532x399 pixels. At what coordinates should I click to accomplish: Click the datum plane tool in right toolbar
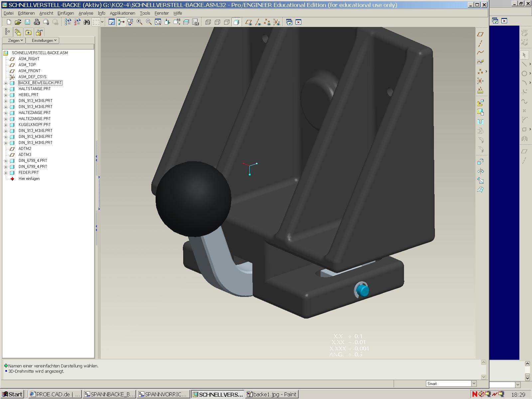[480, 34]
